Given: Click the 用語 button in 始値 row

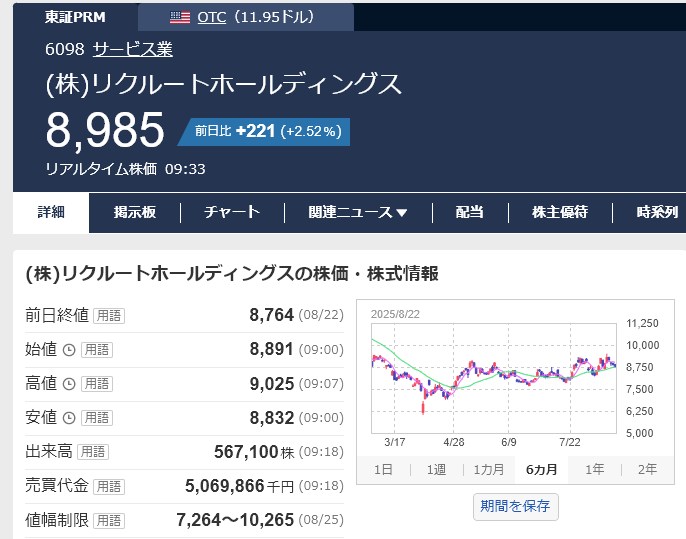Looking at the screenshot, I should tap(97, 350).
